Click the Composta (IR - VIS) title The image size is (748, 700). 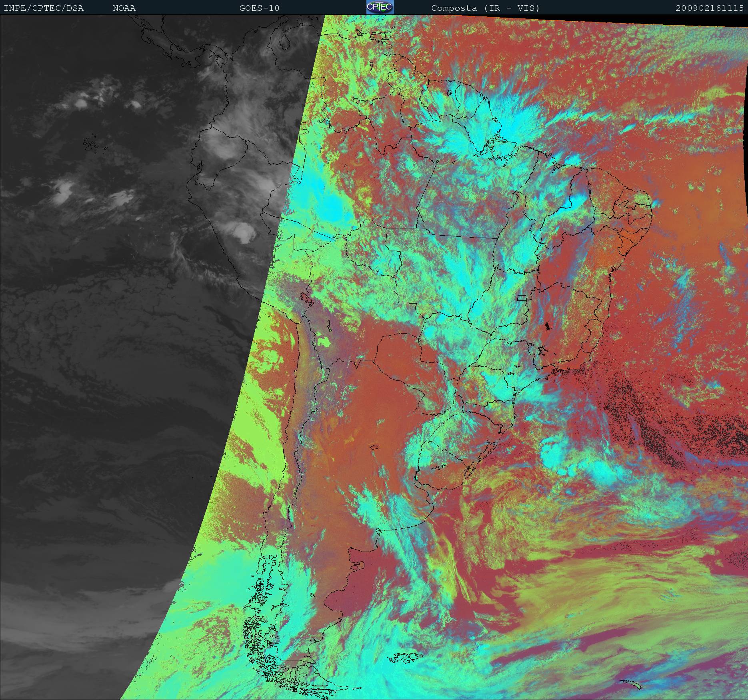pyautogui.click(x=486, y=8)
